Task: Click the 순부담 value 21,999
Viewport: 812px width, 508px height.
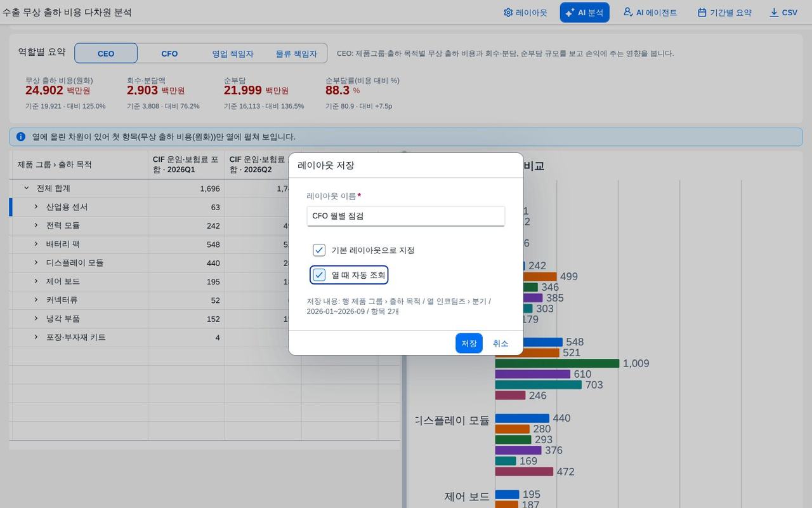Action: [243, 90]
